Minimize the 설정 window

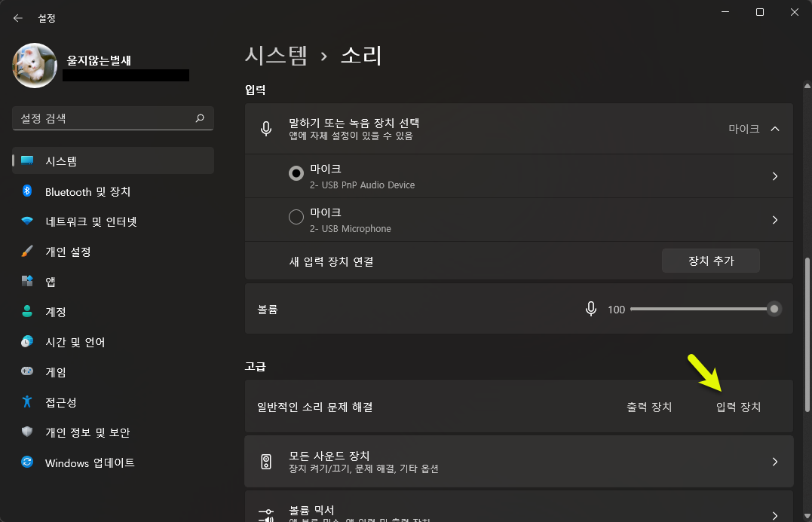pos(725,12)
